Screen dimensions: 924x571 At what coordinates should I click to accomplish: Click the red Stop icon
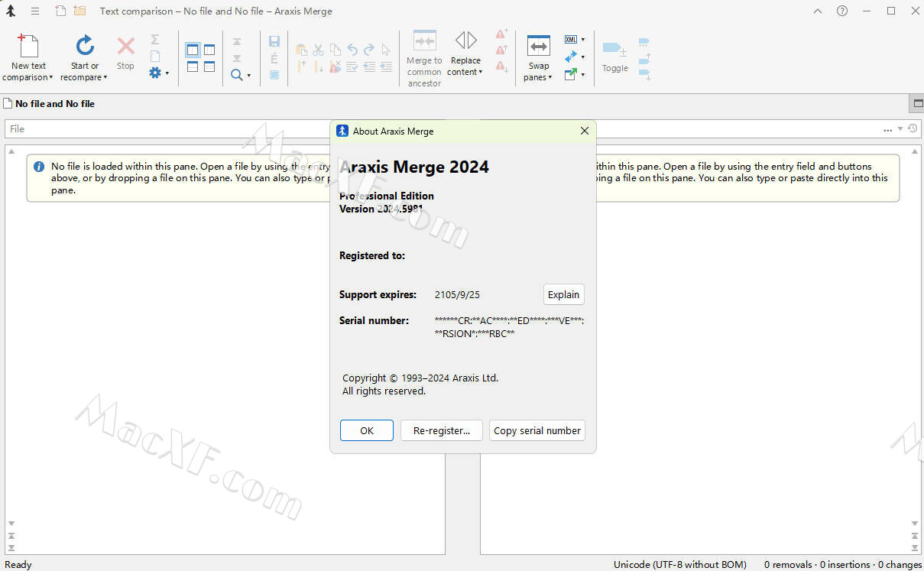125,46
